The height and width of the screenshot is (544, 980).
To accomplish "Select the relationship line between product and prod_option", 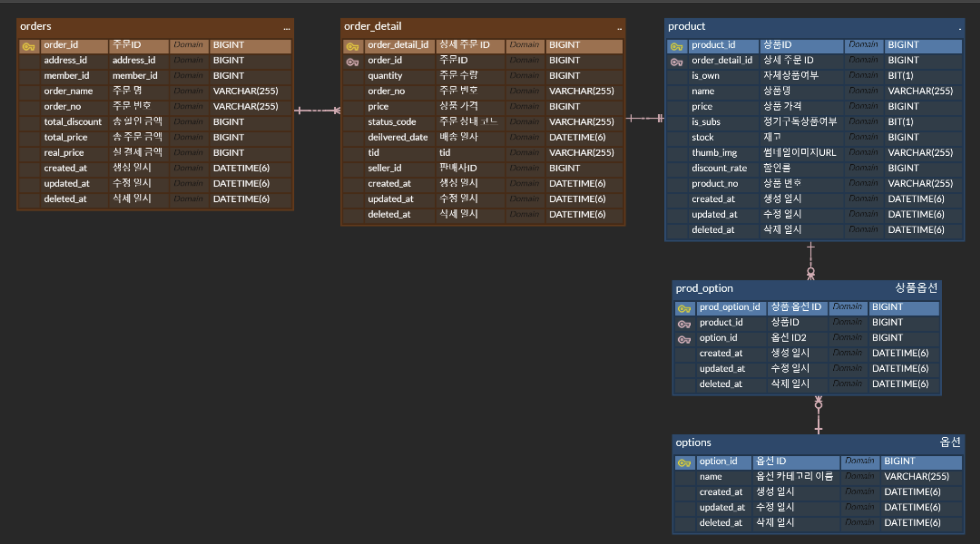I will coord(811,261).
